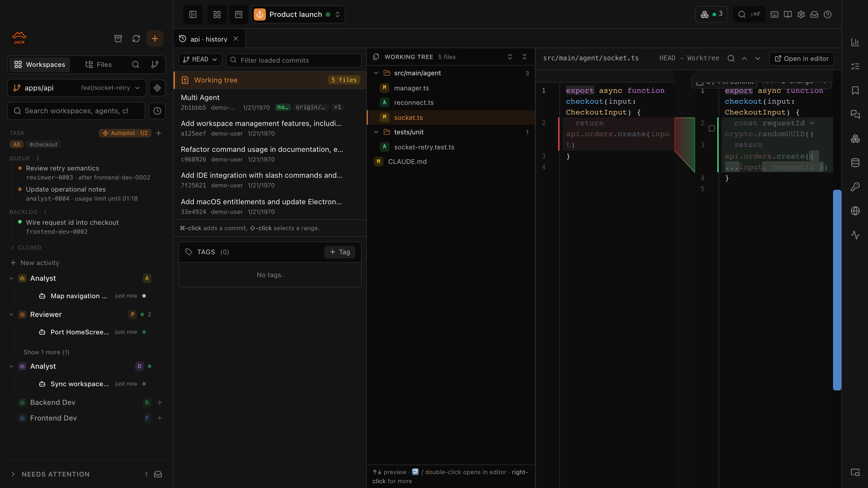
Task: Open the book documentation icon in the top bar
Action: pyautogui.click(x=788, y=14)
